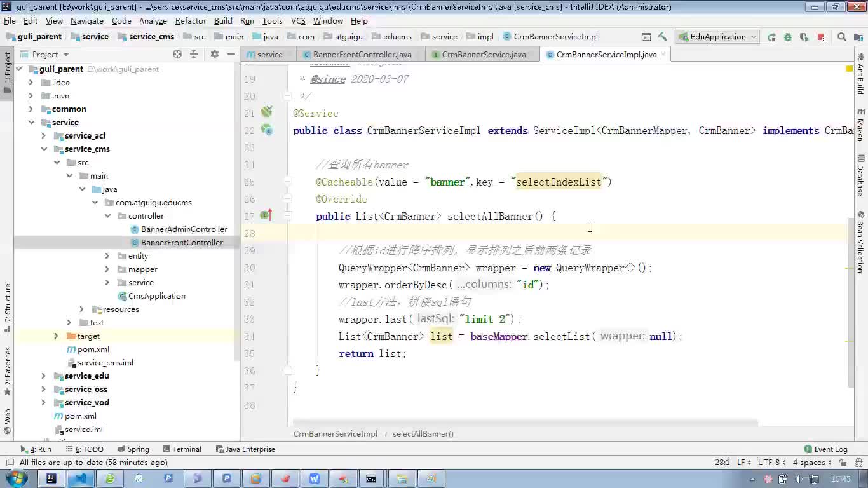This screenshot has width=868, height=488.
Task: Select CmsApplication in the project tree
Action: pyautogui.click(x=151, y=296)
